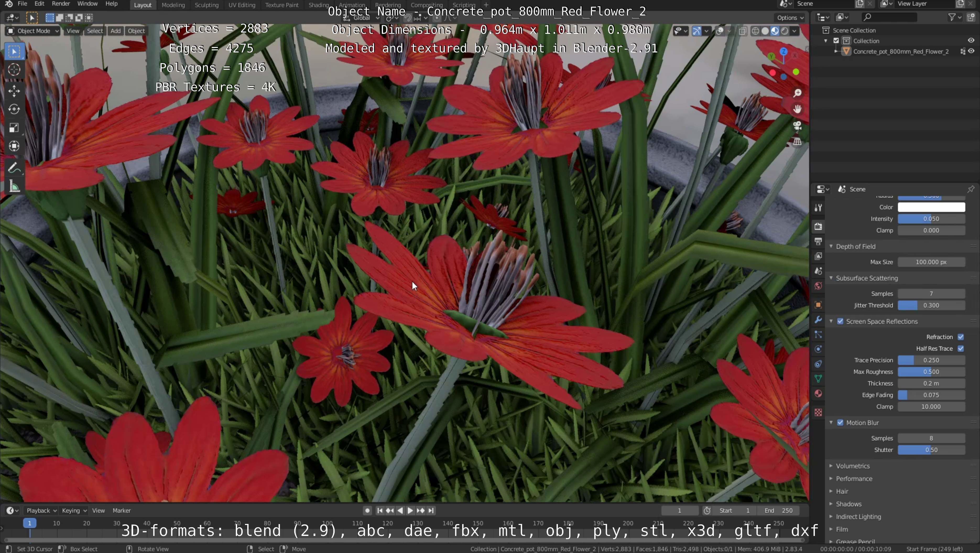
Task: Hide Collection in viewport via eye icon
Action: [971, 40]
